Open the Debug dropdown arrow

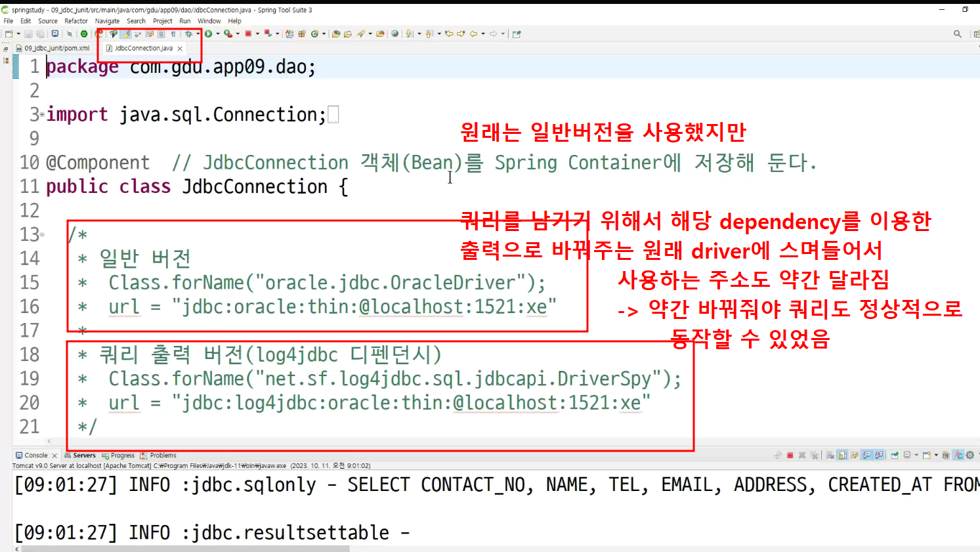pyautogui.click(x=198, y=34)
